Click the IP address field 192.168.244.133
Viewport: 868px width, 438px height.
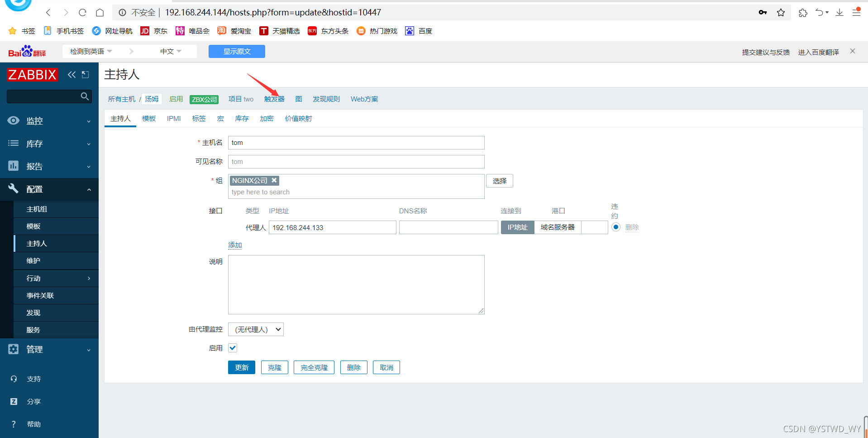click(333, 227)
